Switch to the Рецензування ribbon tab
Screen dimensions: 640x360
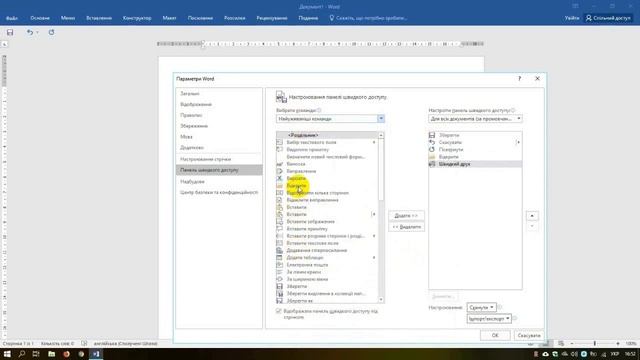pos(272,18)
